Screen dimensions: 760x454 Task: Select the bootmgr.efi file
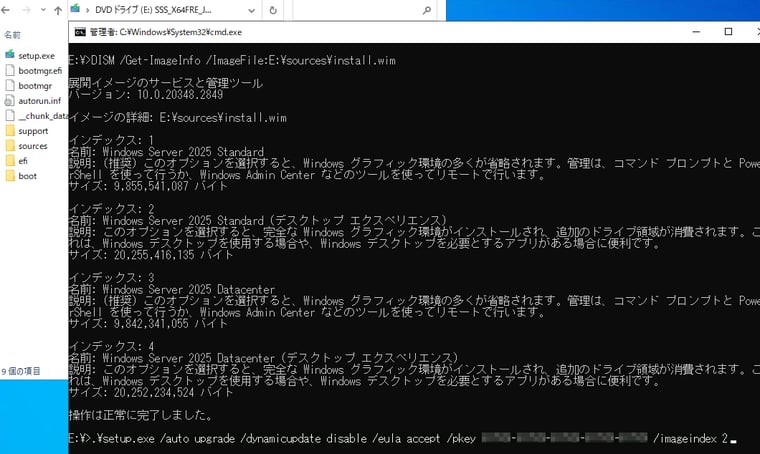coord(40,71)
